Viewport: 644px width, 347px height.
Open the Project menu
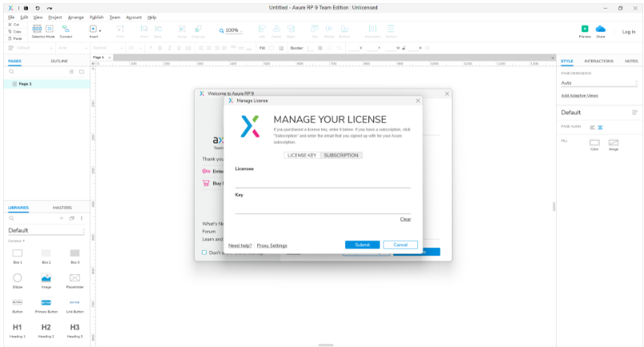tap(55, 18)
